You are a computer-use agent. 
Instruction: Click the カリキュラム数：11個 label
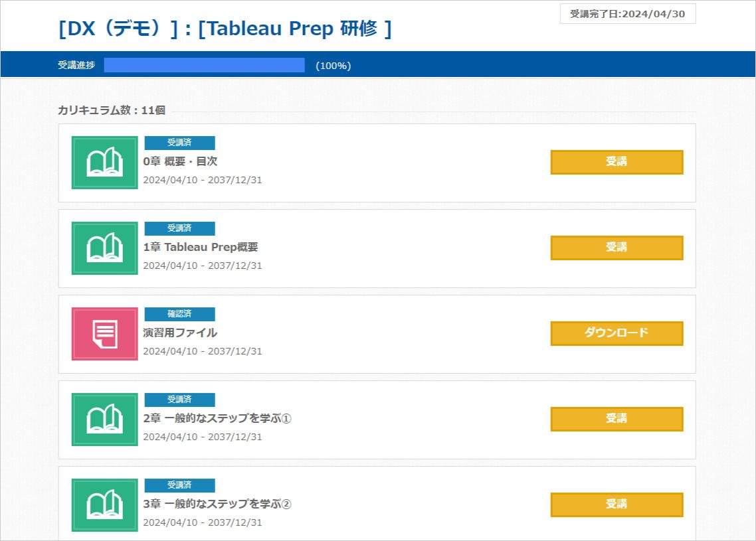111,110
